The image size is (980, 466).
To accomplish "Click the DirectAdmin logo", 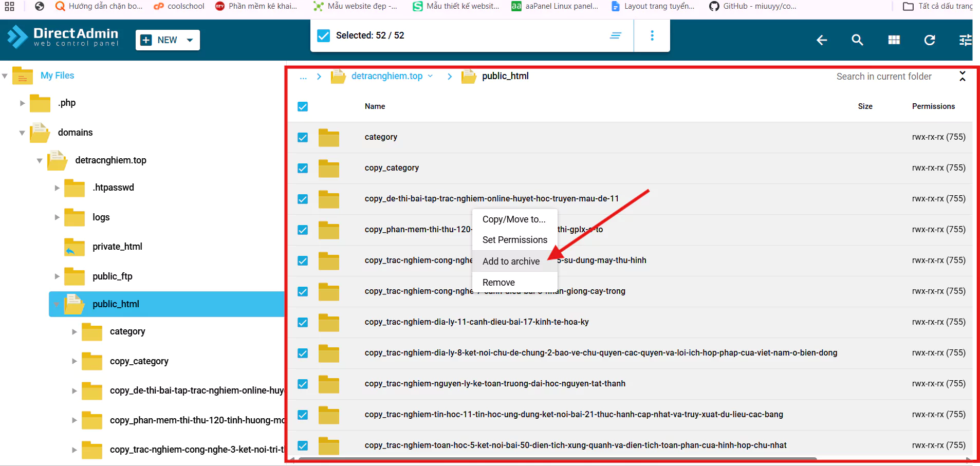I will (63, 37).
